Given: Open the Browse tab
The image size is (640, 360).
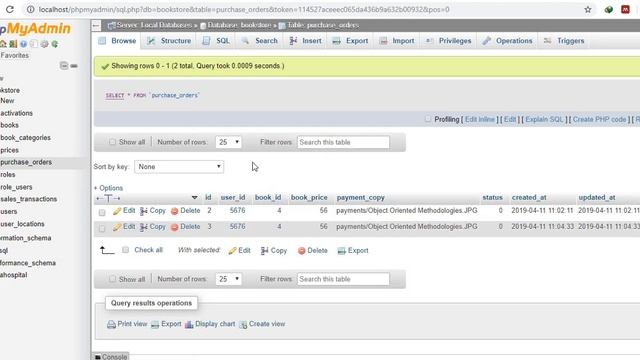Looking at the screenshot, I should [x=118, y=41].
